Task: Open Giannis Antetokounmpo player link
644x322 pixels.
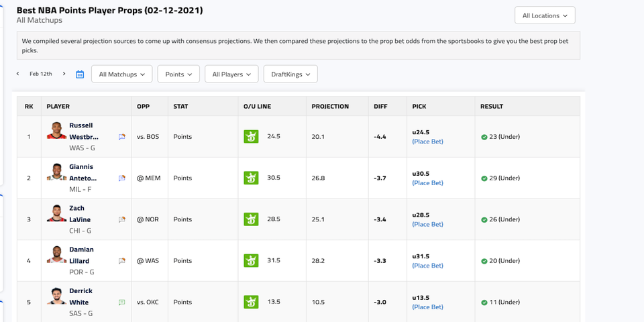Action: coord(83,172)
